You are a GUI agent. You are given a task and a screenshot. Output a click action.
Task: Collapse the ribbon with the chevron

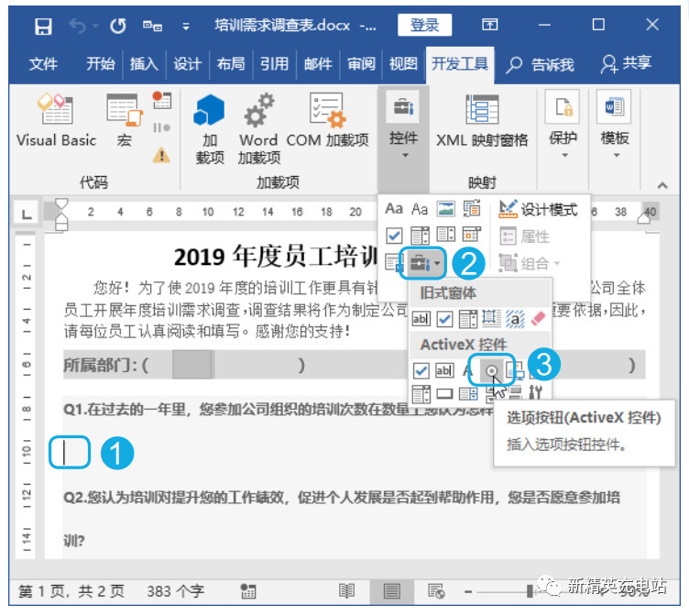pyautogui.click(x=662, y=185)
